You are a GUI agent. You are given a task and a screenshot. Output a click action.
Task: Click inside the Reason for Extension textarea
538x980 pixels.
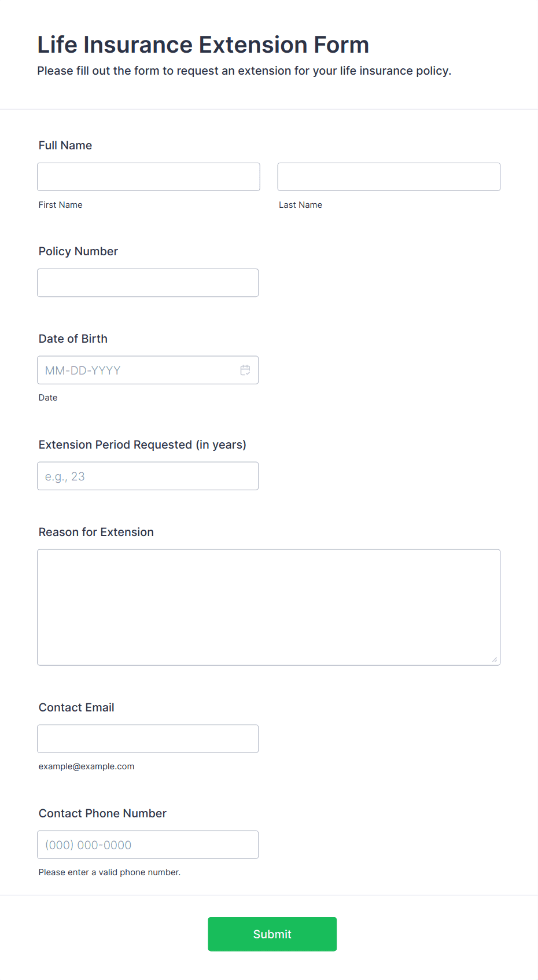click(x=269, y=607)
